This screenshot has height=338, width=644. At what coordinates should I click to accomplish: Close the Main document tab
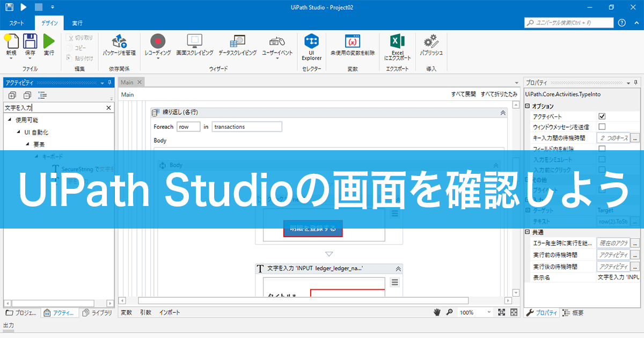coord(140,82)
